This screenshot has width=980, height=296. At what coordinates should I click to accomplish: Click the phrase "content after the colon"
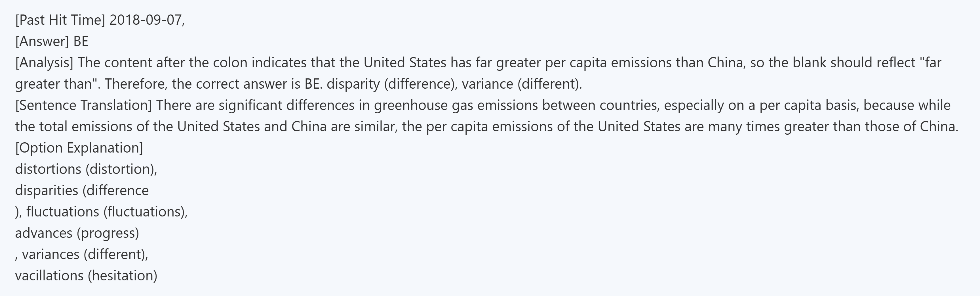176,62
